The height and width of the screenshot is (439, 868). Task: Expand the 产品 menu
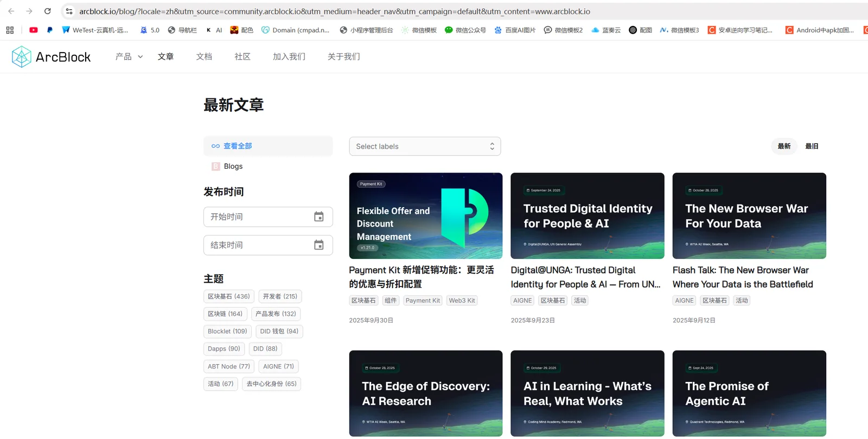coord(129,56)
